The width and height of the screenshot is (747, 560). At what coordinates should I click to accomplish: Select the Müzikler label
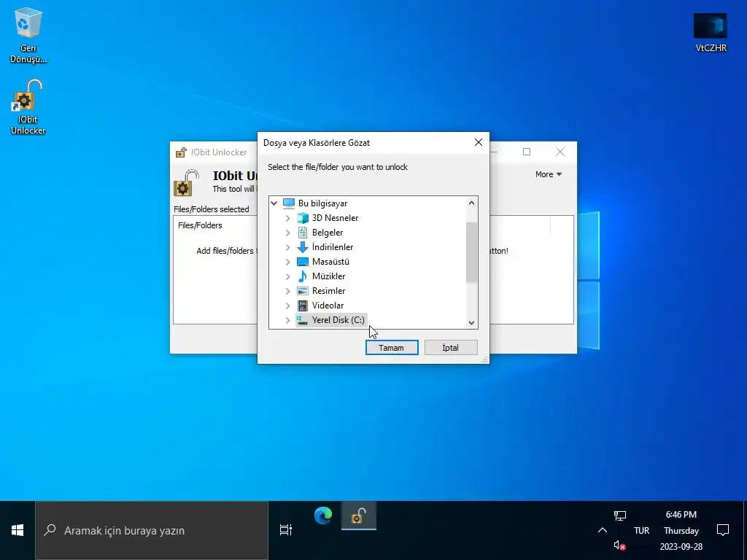click(x=328, y=276)
